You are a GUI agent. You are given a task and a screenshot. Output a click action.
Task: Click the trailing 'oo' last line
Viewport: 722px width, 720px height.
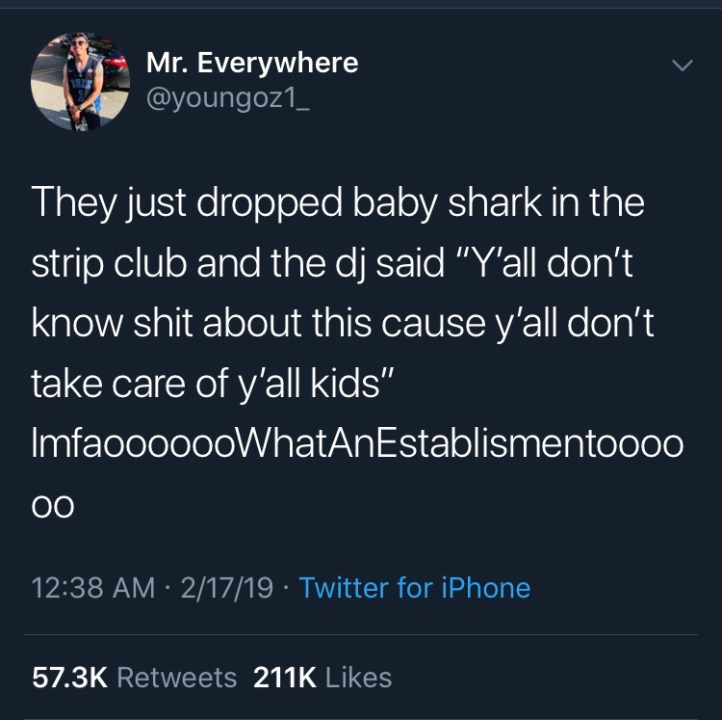(52, 507)
